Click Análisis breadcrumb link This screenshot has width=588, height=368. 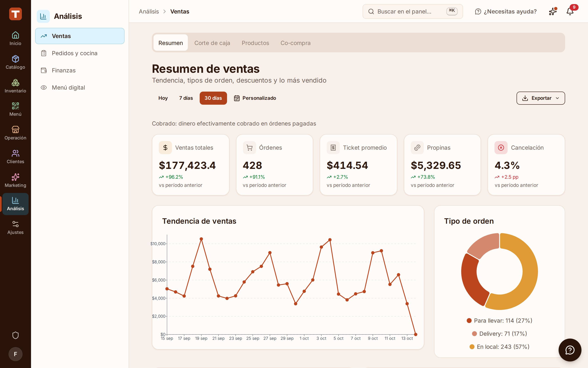tap(149, 11)
